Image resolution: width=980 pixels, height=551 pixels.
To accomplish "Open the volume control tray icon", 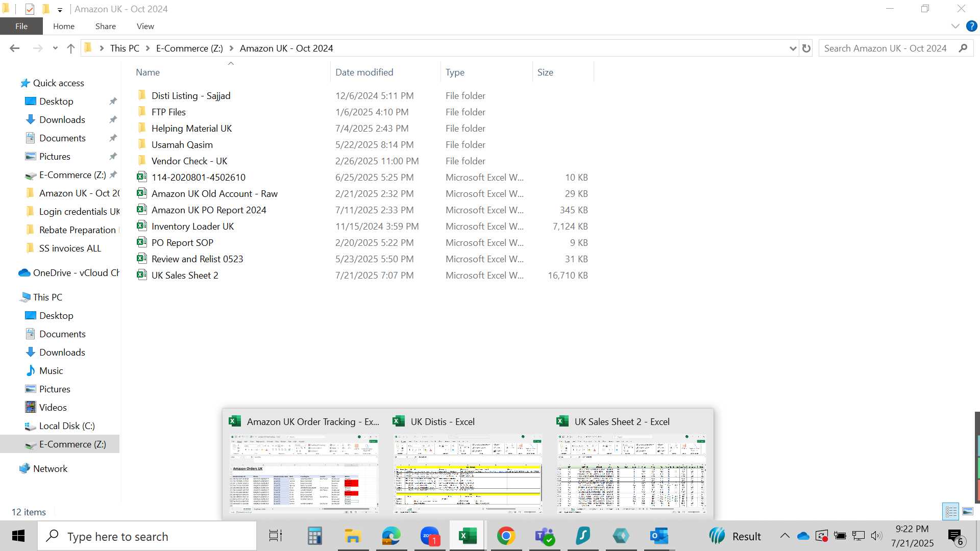I will click(x=876, y=536).
